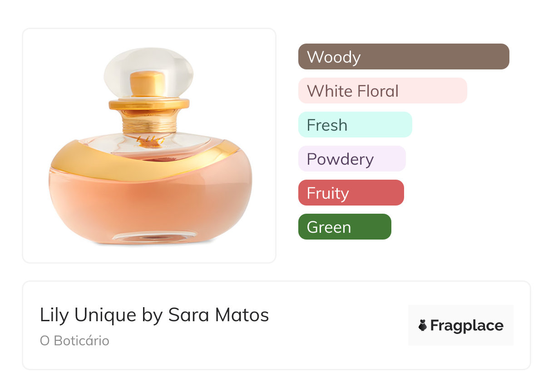553x392 pixels.
Task: Pick the Green accord bar
Action: 344,227
